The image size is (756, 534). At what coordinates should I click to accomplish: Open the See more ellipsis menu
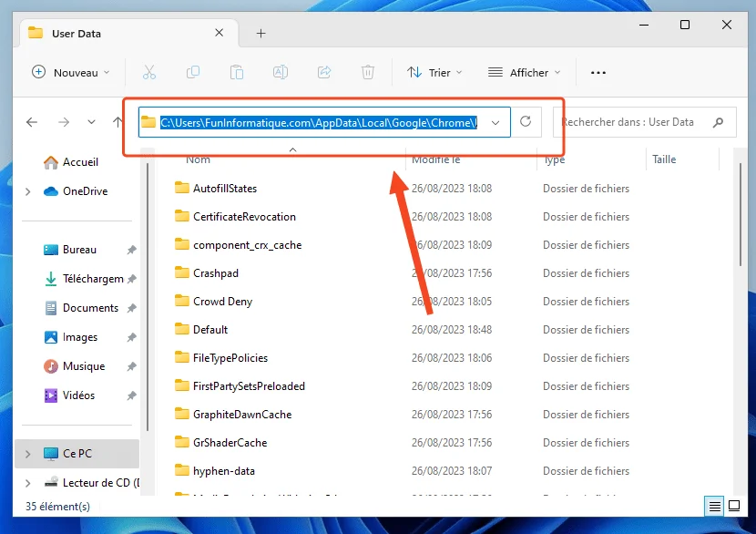point(598,72)
